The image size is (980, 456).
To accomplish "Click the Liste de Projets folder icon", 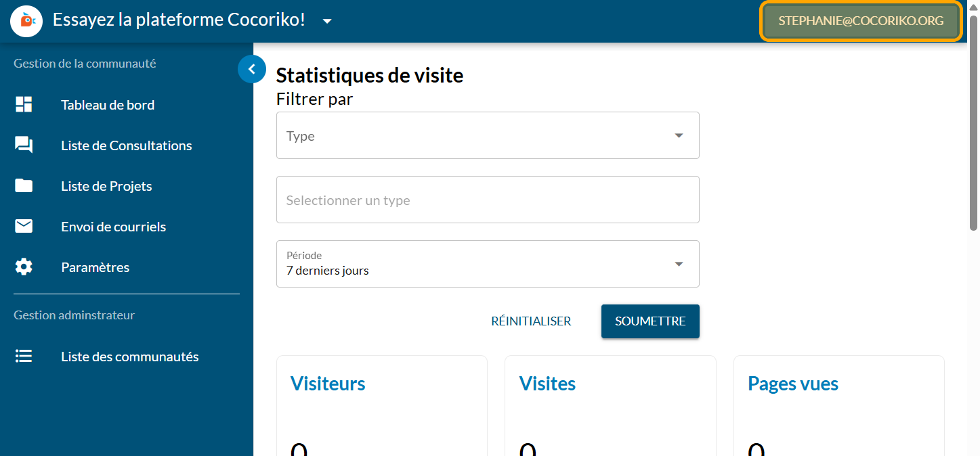I will [24, 186].
